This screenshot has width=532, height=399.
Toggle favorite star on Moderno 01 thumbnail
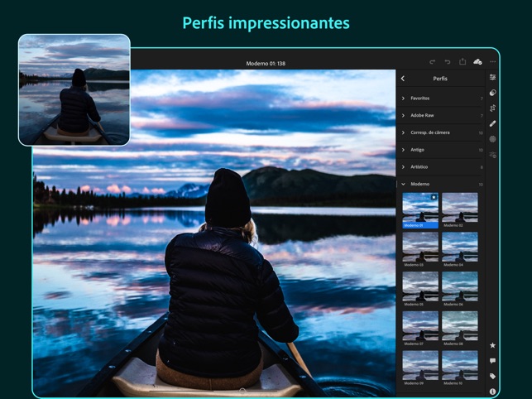pyautogui.click(x=434, y=197)
